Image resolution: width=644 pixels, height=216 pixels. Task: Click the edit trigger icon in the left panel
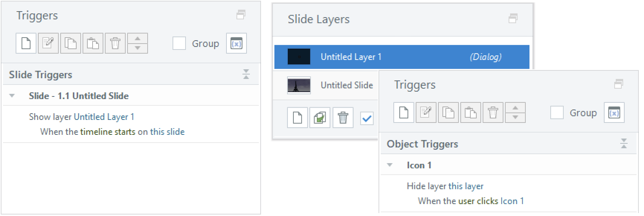click(x=48, y=43)
